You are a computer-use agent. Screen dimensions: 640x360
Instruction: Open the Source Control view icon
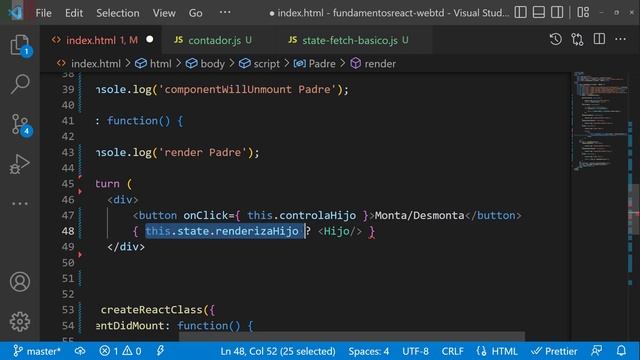(20, 124)
